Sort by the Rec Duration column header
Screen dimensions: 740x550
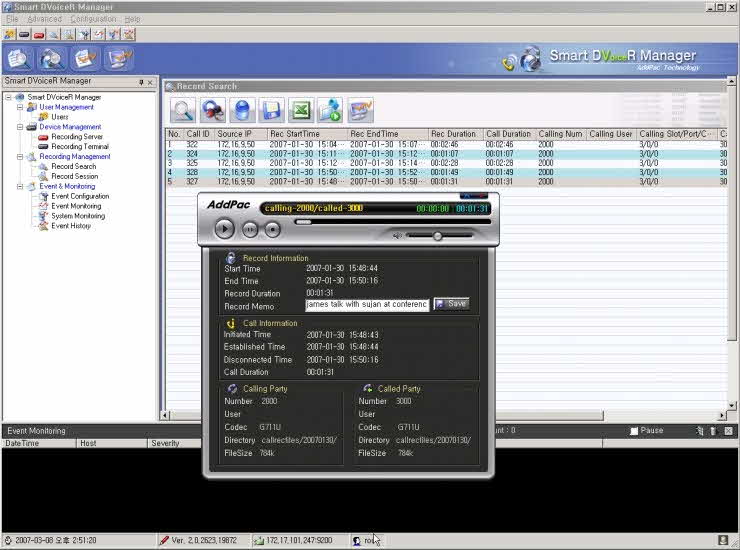(453, 134)
